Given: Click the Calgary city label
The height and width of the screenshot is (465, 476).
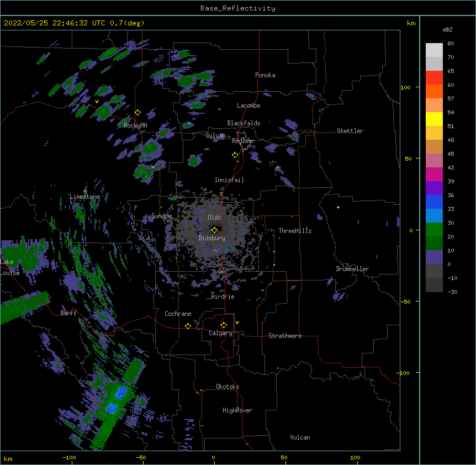Looking at the screenshot, I should tap(220, 333).
